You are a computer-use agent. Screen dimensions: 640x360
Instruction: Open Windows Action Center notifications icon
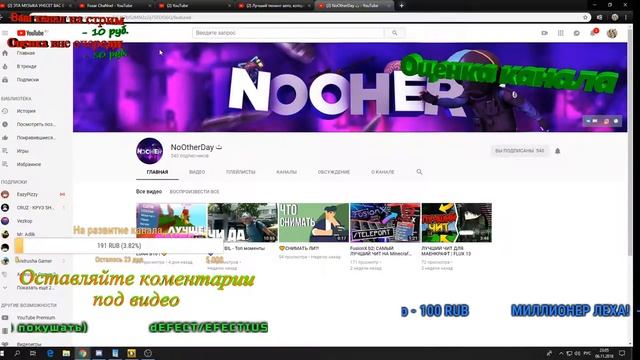coord(622,353)
